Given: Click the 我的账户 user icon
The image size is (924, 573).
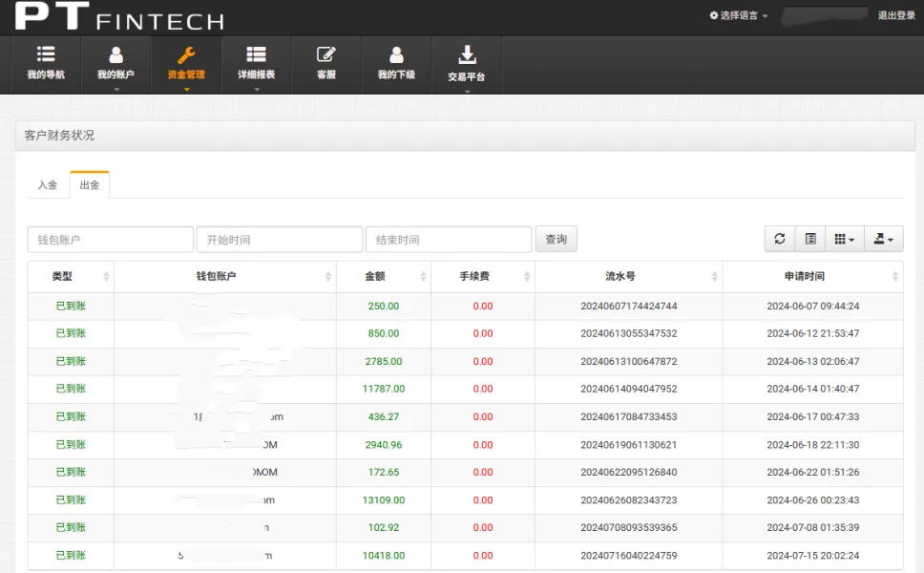Looking at the screenshot, I should [x=115, y=55].
